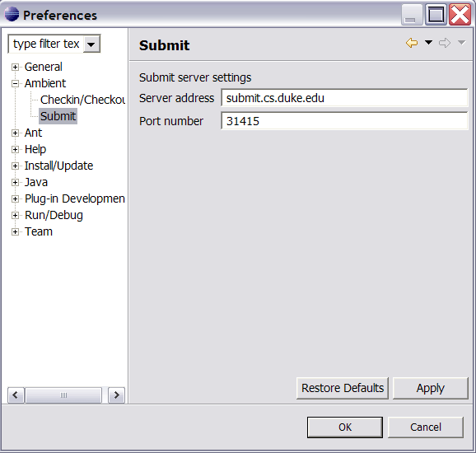The image size is (476, 453).
Task: Click the Server address input field
Action: point(344,98)
